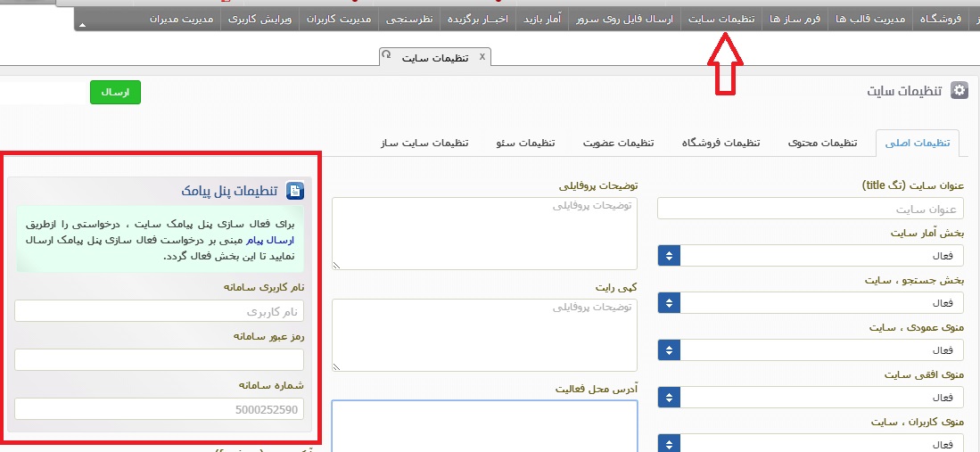Image resolution: width=980 pixels, height=452 pixels.
Task: Focus the عنوان سایت title input
Action: click(x=811, y=209)
